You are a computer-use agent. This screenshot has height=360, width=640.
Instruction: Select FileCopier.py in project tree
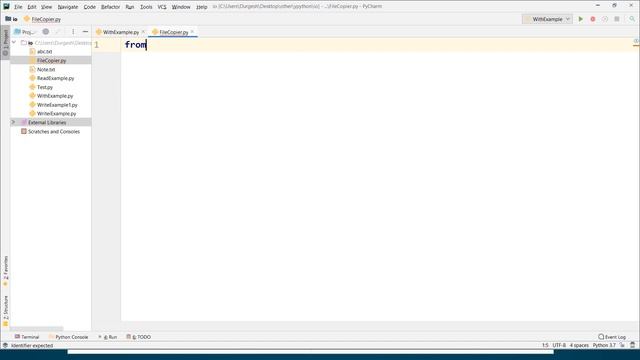tap(51, 60)
